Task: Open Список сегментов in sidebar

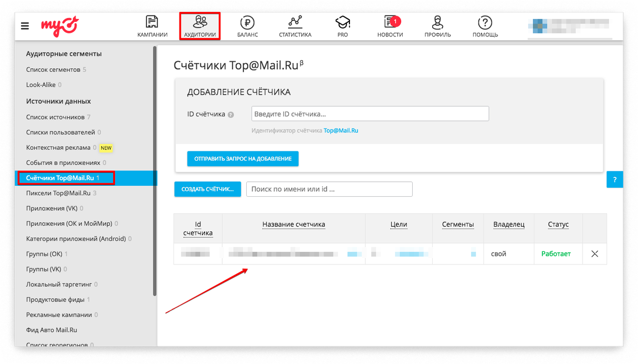Action: (56, 69)
